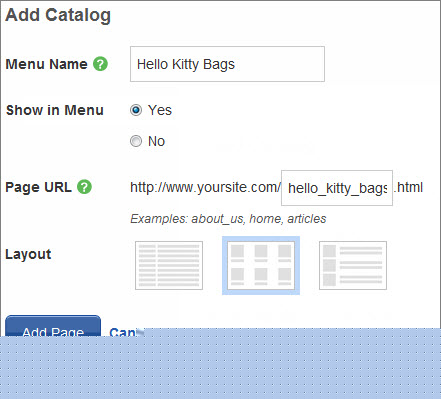
Task: Submit with the Add Page button
Action: pos(53,326)
